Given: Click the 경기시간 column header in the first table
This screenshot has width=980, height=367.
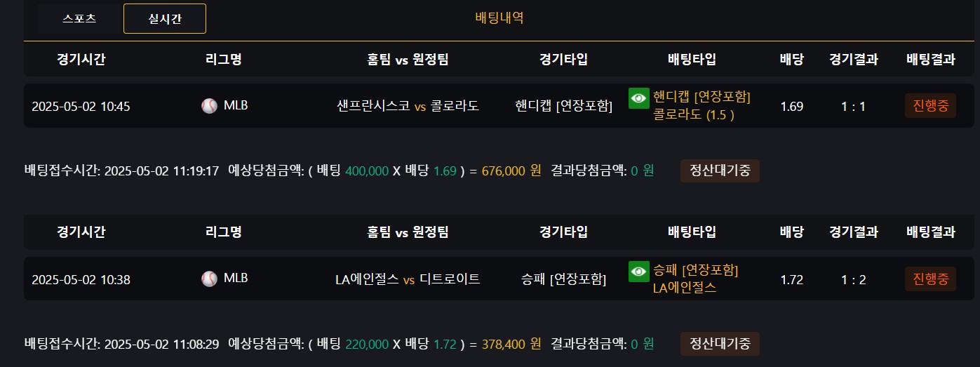Looking at the screenshot, I should 81,60.
